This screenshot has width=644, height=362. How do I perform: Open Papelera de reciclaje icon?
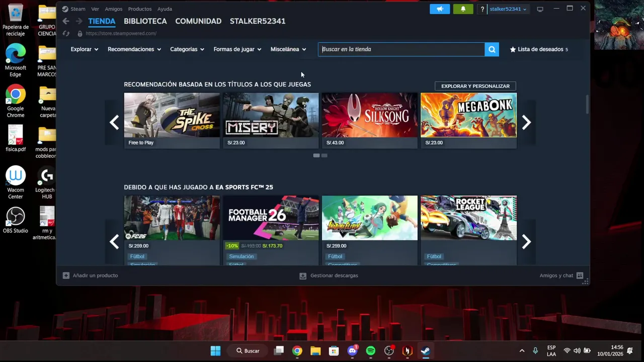[x=16, y=20]
